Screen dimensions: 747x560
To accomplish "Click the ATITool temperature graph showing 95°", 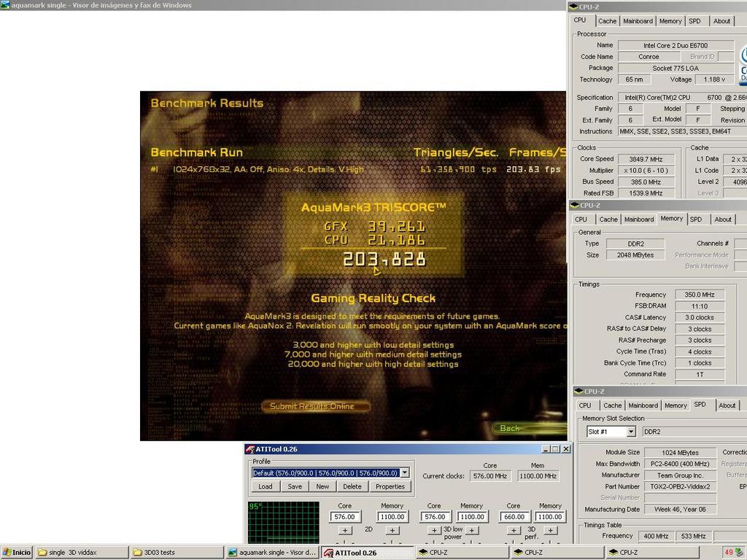I will pyautogui.click(x=284, y=522).
